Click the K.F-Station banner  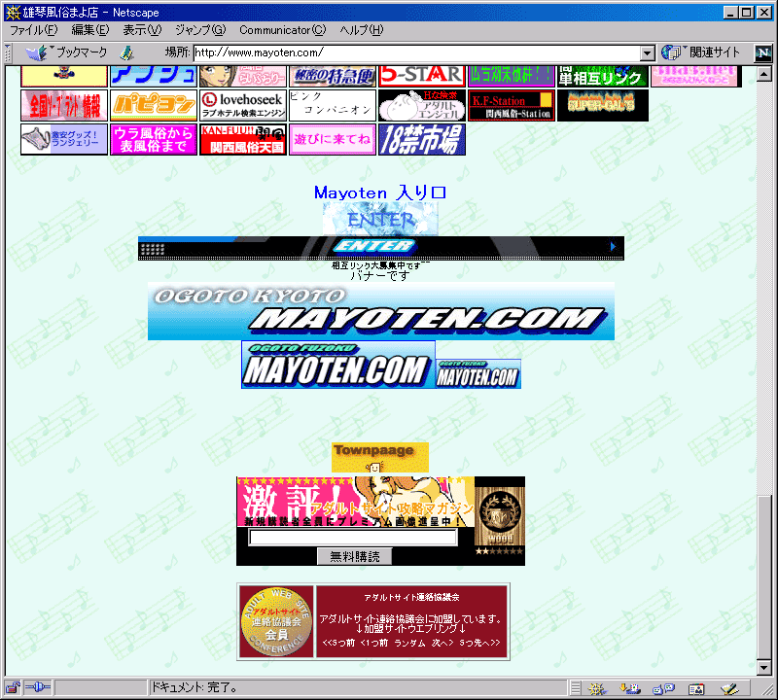click(512, 105)
